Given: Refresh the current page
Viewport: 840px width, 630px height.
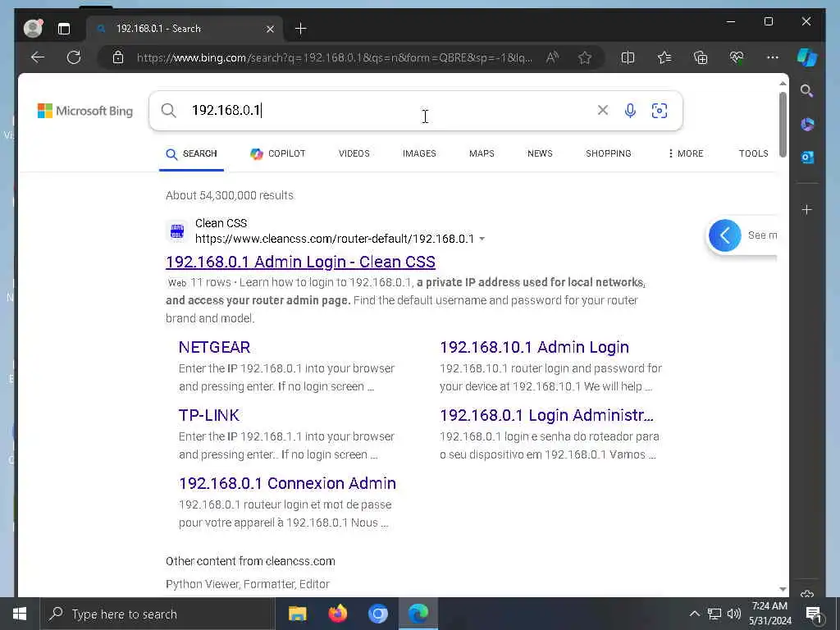Looking at the screenshot, I should pyautogui.click(x=74, y=57).
